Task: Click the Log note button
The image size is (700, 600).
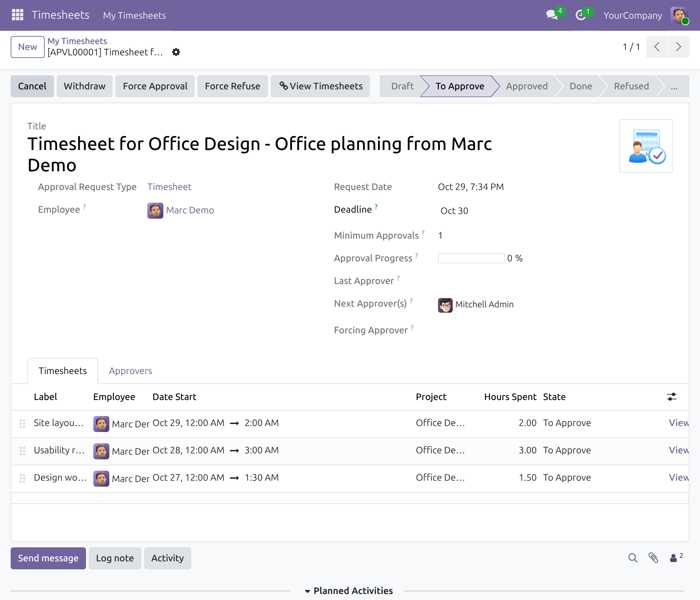Action: [x=115, y=558]
